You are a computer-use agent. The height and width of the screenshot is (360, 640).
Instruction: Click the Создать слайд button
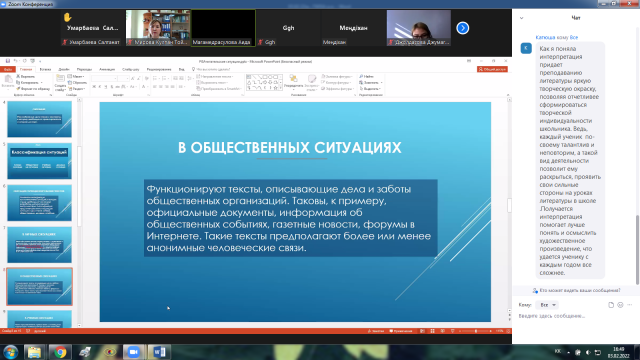point(60,83)
